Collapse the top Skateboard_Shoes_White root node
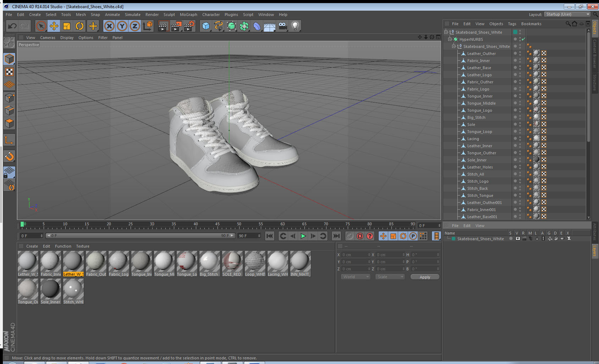 446,32
